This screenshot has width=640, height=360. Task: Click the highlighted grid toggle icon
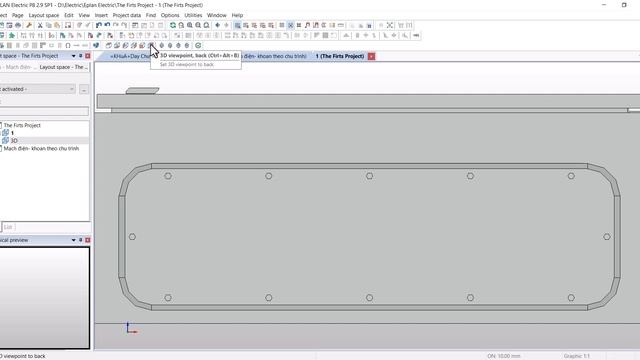[237, 25]
